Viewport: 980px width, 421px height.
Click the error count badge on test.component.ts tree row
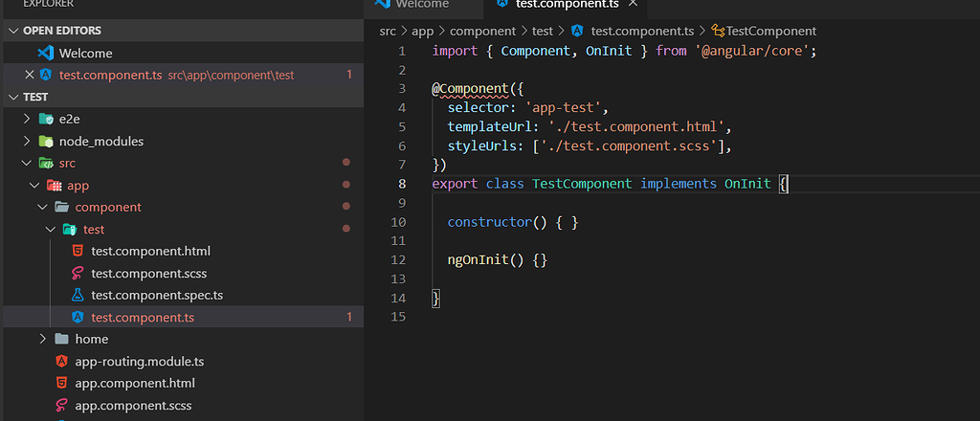pyautogui.click(x=349, y=318)
